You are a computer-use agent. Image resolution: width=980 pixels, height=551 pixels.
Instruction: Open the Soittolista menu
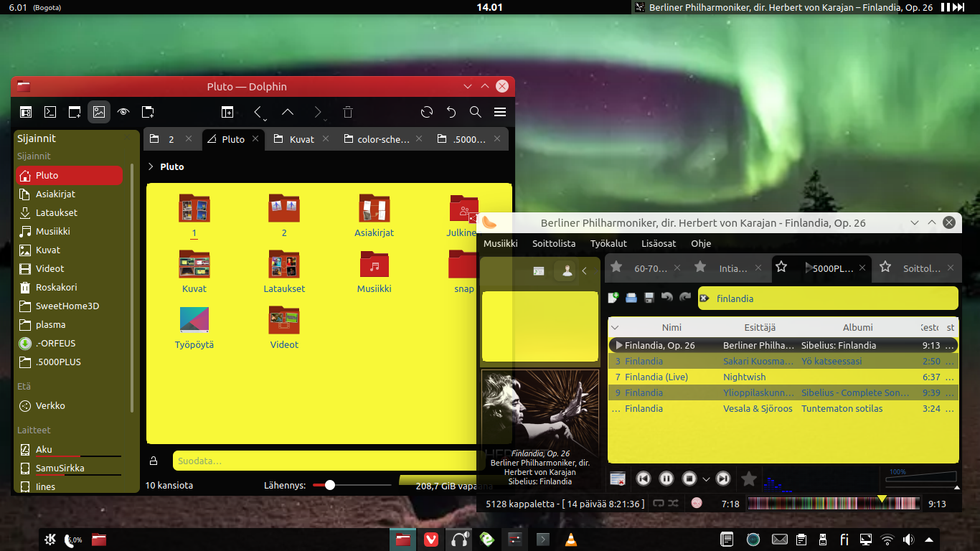coord(554,243)
